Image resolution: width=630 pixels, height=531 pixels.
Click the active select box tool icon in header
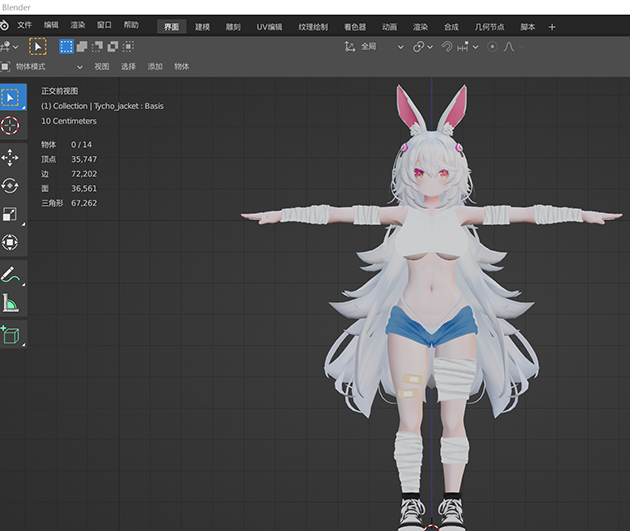point(38,47)
